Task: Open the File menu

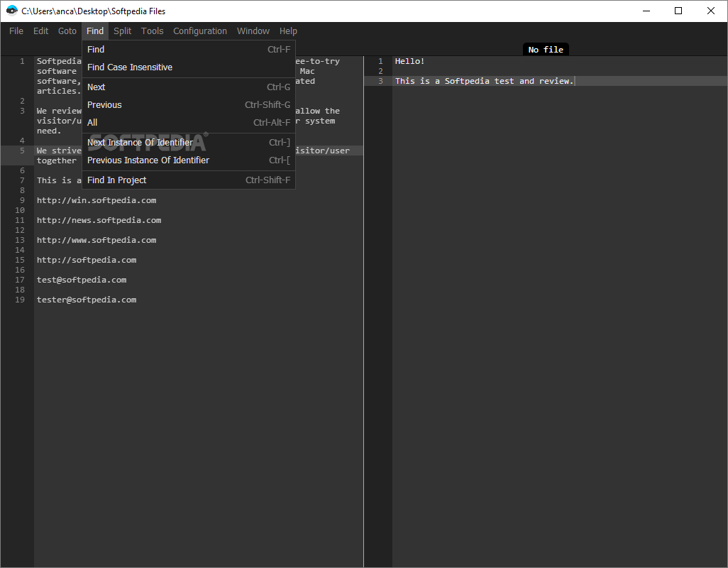Action: [16, 31]
